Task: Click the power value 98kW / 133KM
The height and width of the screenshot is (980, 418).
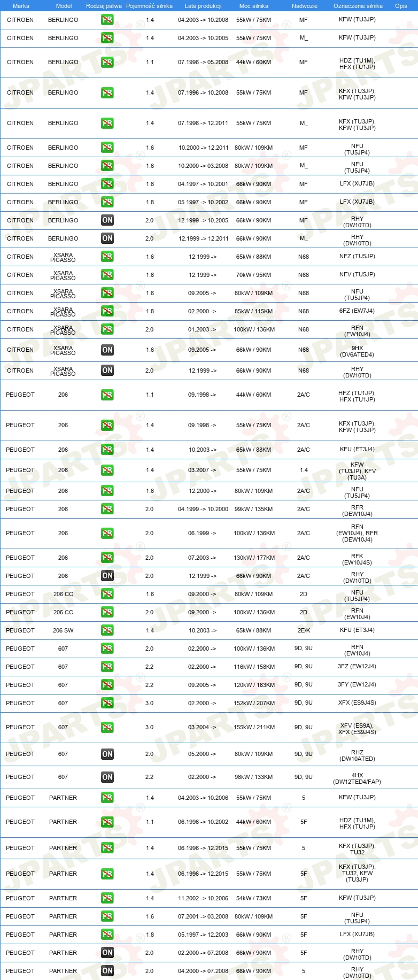Action: 254,777
